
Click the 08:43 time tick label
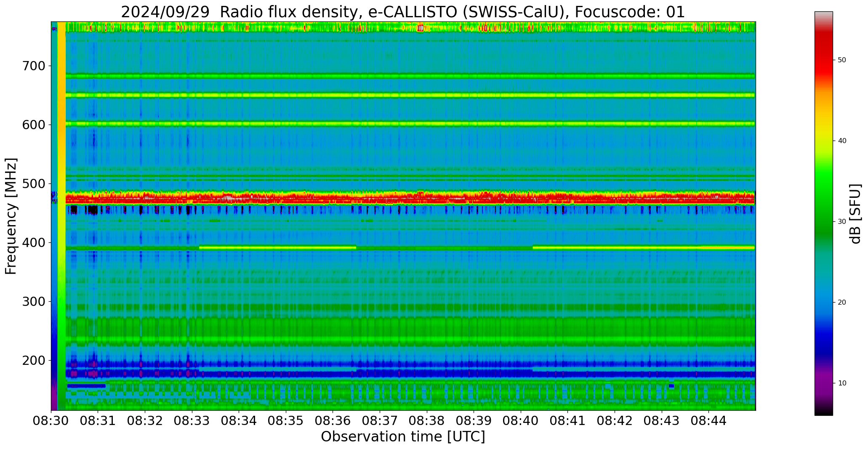pos(662,421)
